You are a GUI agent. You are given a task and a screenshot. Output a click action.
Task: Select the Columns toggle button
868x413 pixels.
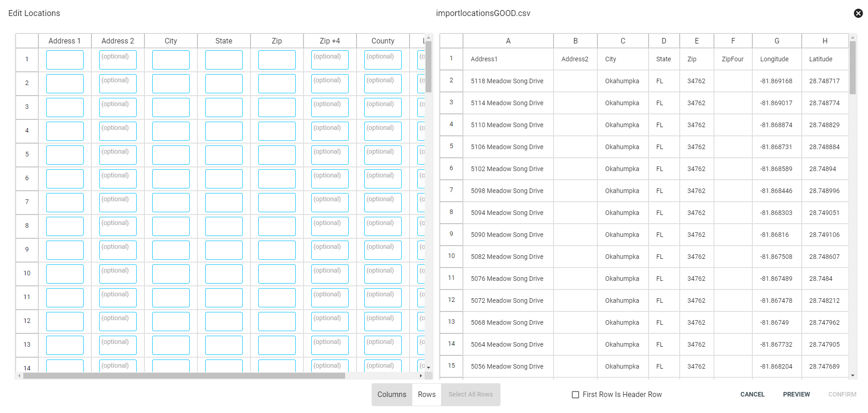[x=392, y=394]
